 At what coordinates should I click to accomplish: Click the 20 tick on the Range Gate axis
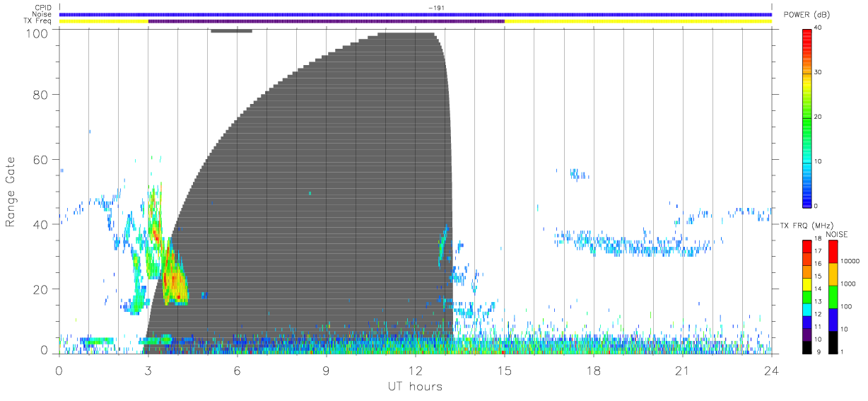[40, 289]
